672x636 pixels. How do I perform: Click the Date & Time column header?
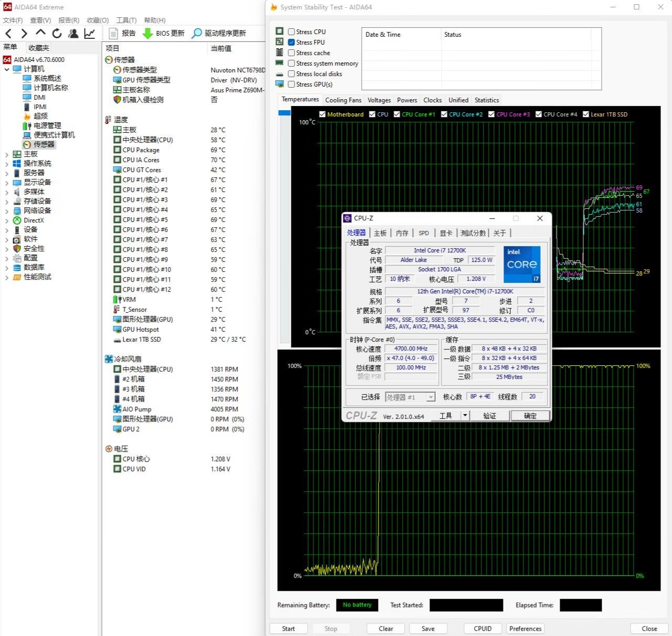402,35
